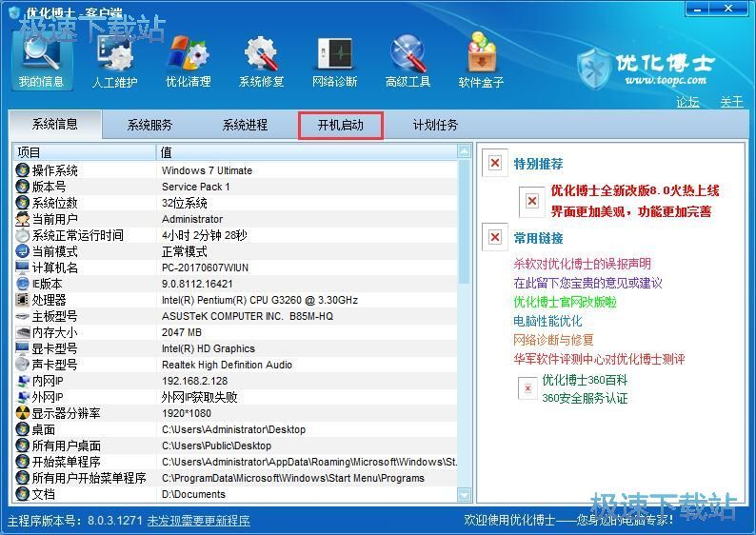The height and width of the screenshot is (535, 756).
Task: Select the 1920*1080 resolution value
Action: click(x=186, y=413)
